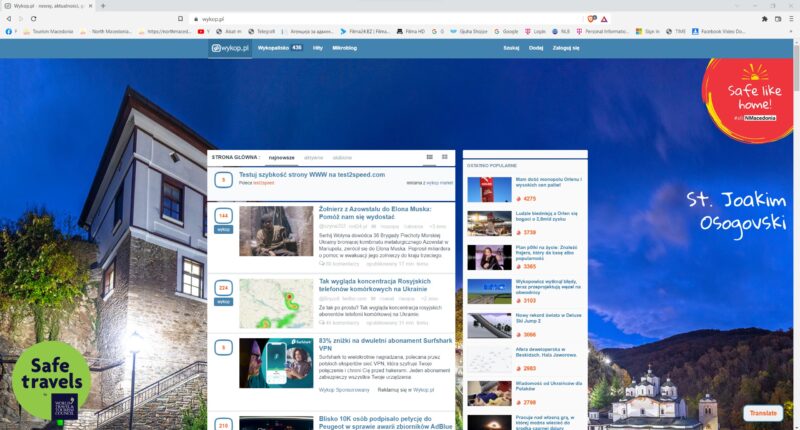The width and height of the screenshot is (800, 430).
Task: Click the wykop button under 224 votes
Action: [223, 302]
